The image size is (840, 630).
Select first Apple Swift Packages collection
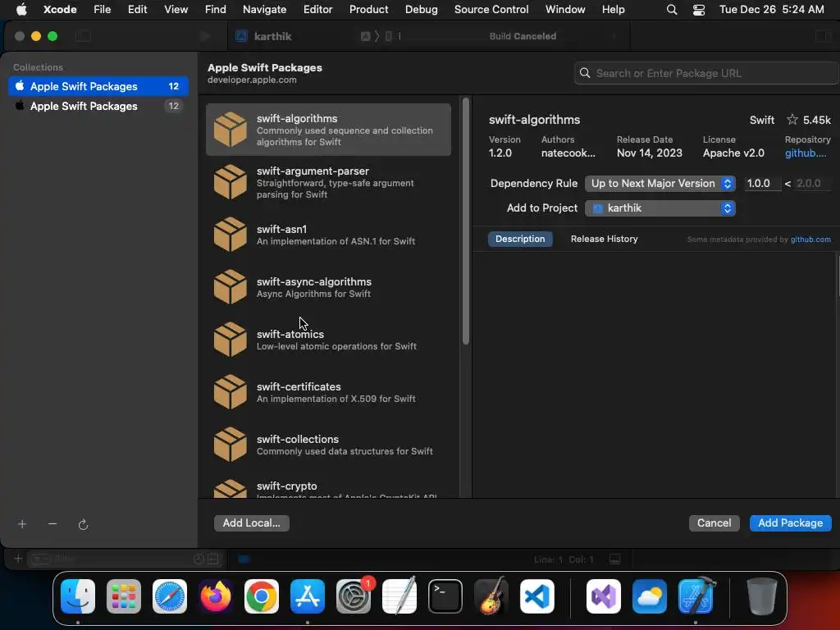(98, 86)
